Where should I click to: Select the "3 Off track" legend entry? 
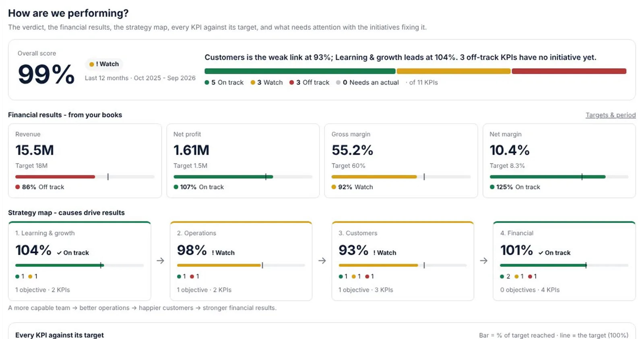310,83
